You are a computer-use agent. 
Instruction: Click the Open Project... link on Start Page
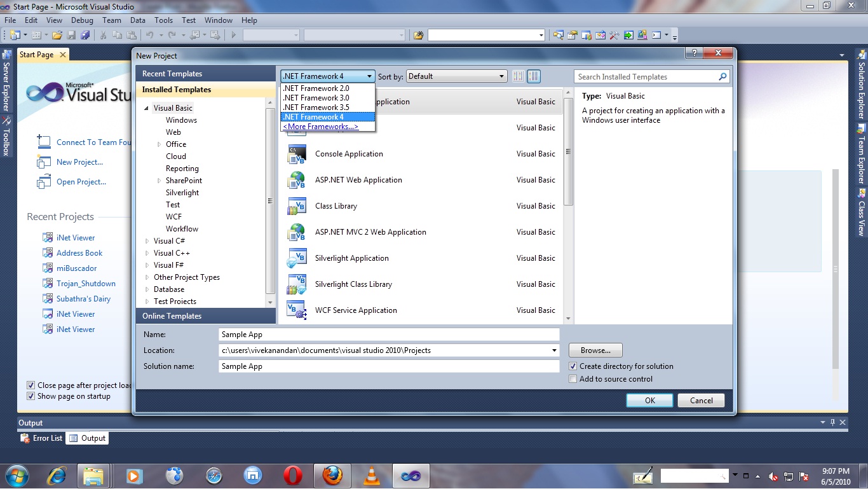click(x=81, y=182)
